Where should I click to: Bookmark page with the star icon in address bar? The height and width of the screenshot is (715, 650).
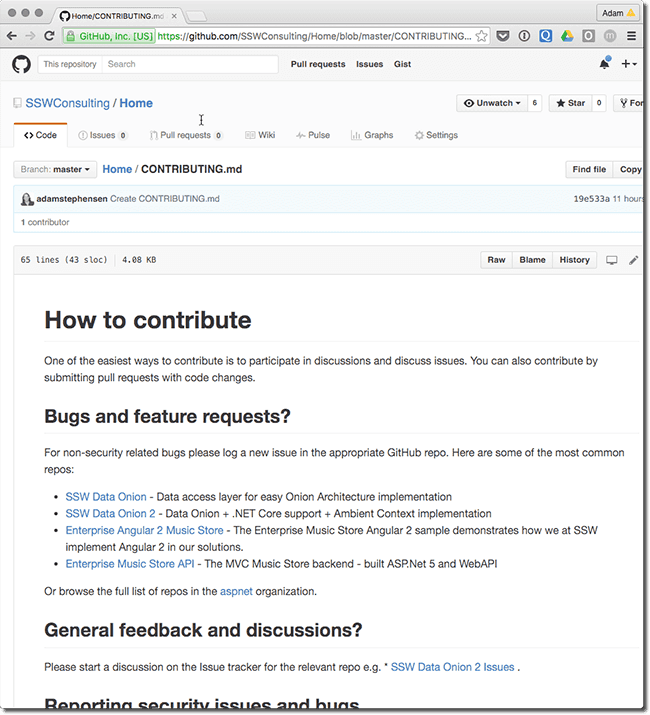pos(482,36)
